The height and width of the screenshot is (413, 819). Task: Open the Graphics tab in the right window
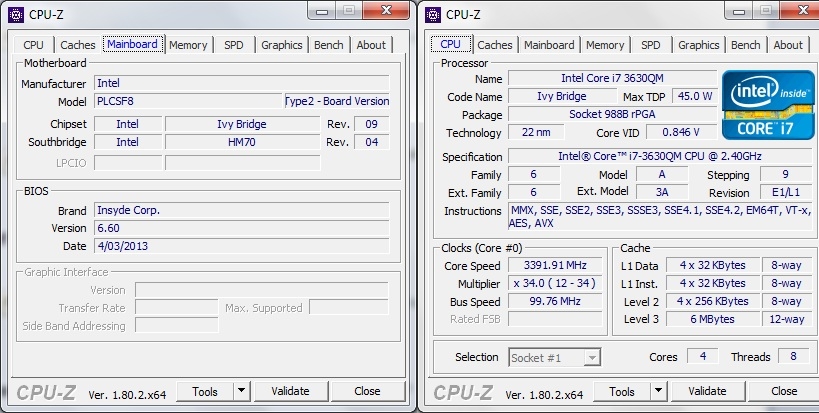click(699, 45)
